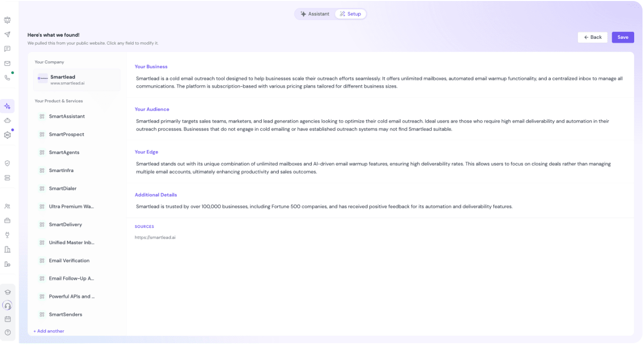Switch to the Assistant tab

click(315, 14)
